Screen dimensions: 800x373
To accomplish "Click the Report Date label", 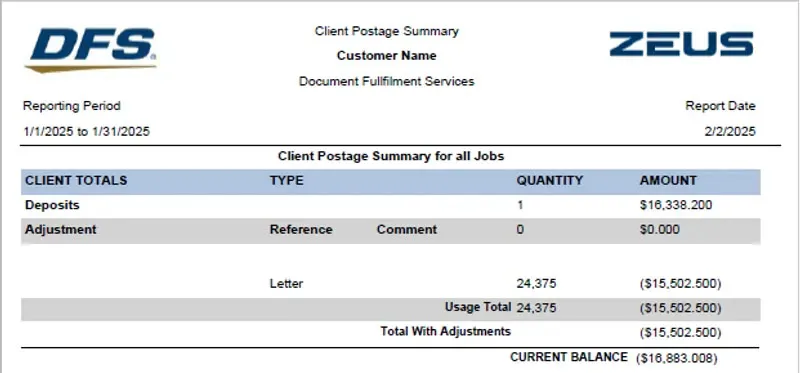I will [720, 106].
